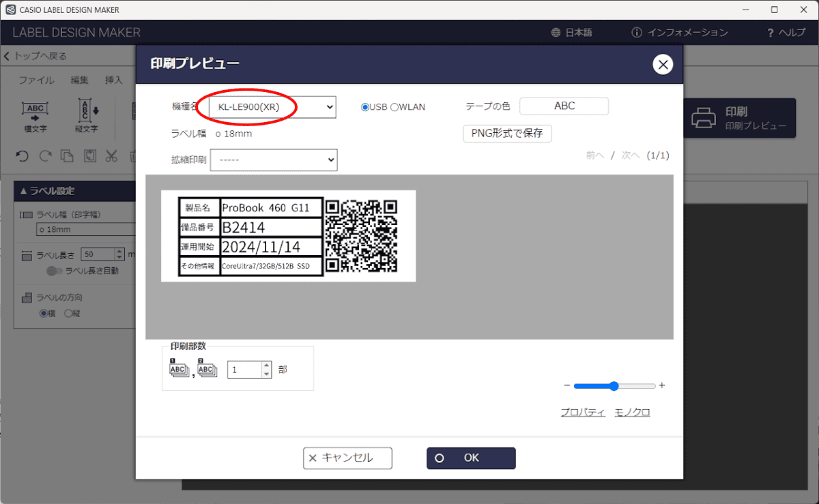Open the ラベル幅 (印字幅) dropdown showing 18mm
Screen dimensions: 819x504
click(x=86, y=230)
